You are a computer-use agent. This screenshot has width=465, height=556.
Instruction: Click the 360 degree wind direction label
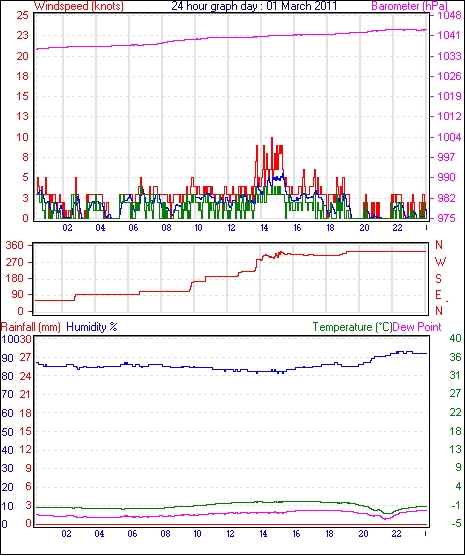[15, 245]
